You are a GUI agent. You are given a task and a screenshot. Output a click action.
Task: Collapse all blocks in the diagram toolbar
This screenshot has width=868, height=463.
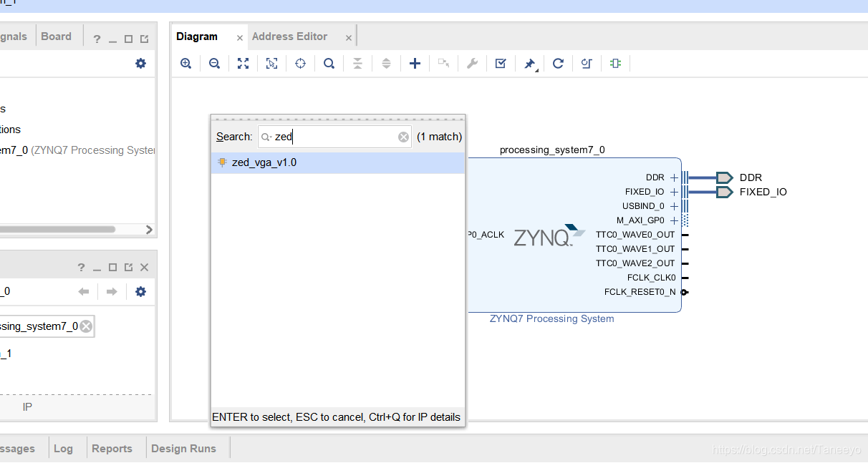[x=357, y=64]
